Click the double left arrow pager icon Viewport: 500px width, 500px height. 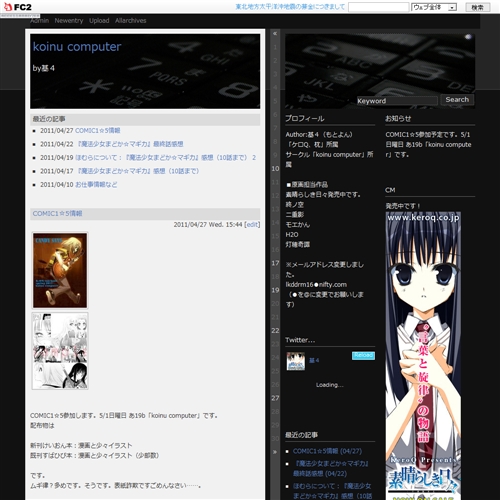click(275, 33)
